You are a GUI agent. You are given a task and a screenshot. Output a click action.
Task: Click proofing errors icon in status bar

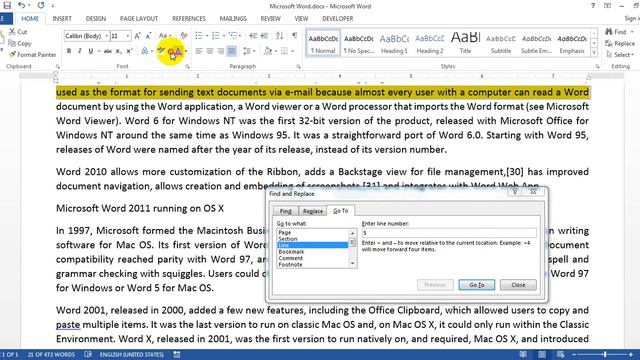[87, 354]
